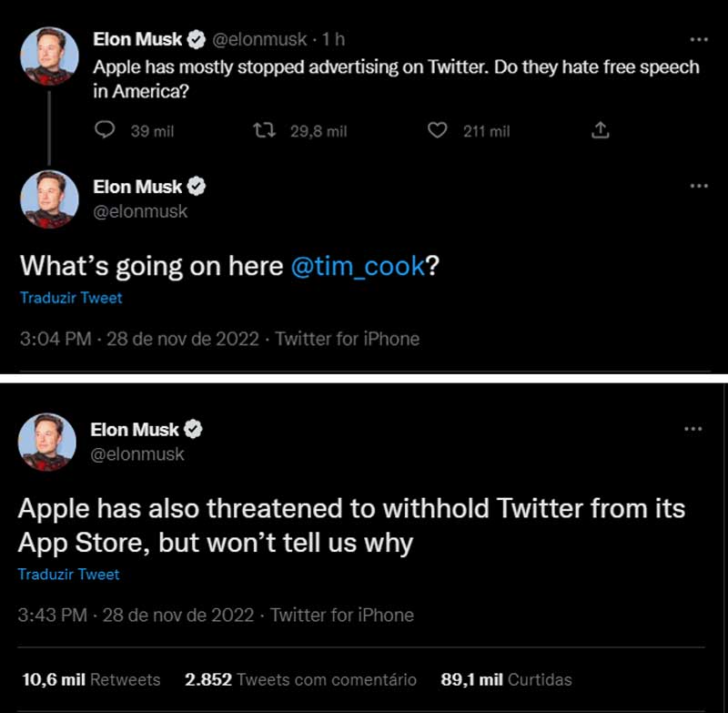Select Traduzir Tweet on the App Store tweet
The height and width of the screenshot is (713, 728).
(71, 574)
